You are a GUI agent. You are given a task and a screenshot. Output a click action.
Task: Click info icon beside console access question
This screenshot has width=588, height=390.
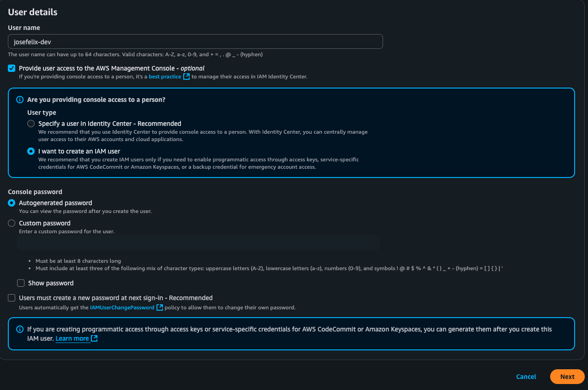pos(20,100)
